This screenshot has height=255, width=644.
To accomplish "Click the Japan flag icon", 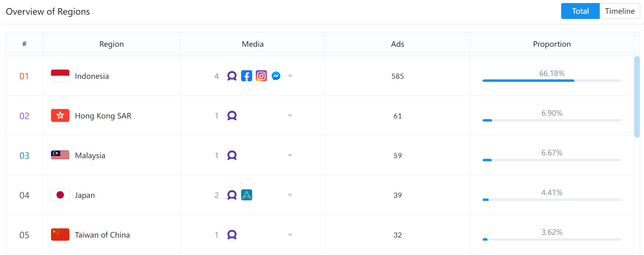I will tap(60, 195).
